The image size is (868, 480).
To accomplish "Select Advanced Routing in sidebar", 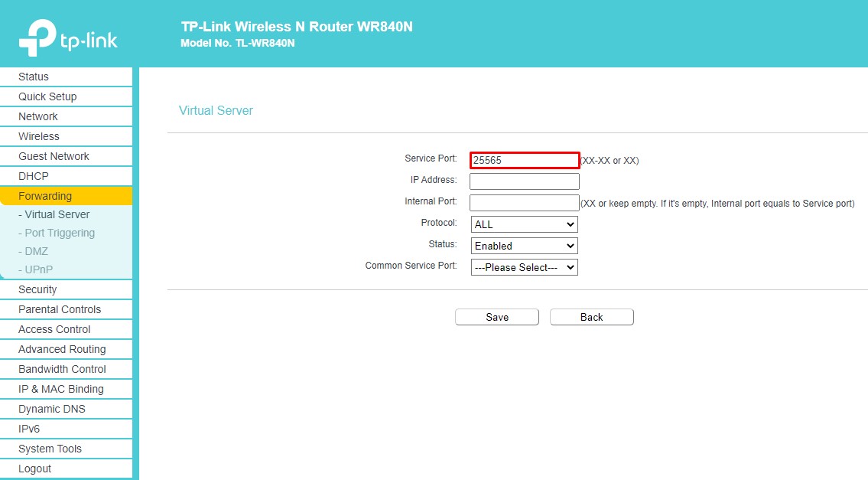I will [66, 349].
